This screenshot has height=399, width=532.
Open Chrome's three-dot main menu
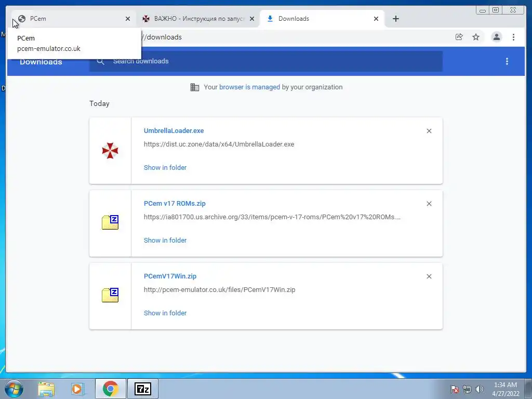click(x=513, y=37)
